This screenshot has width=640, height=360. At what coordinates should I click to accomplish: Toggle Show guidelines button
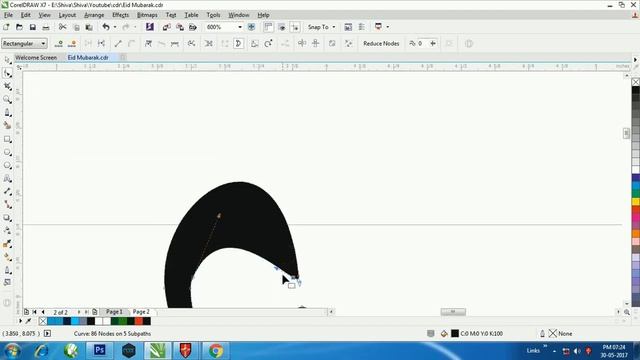point(295,27)
